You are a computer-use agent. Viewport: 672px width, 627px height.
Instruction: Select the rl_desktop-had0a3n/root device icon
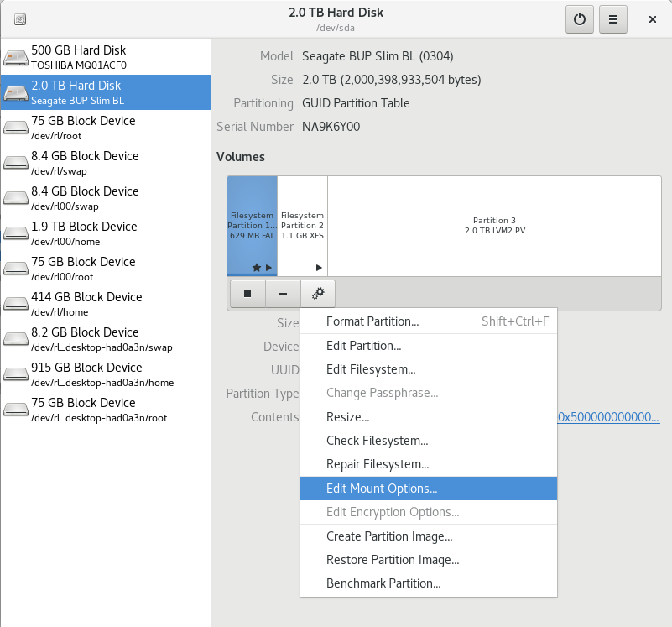[16, 410]
